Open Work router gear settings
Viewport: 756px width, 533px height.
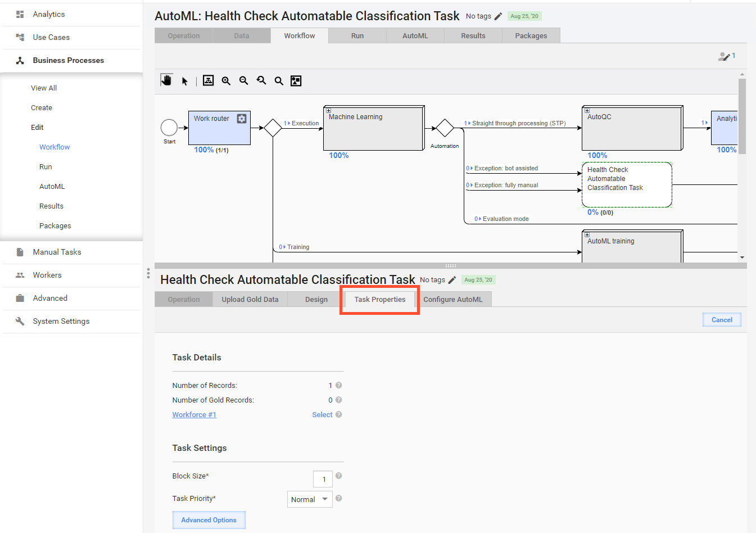pyautogui.click(x=242, y=119)
